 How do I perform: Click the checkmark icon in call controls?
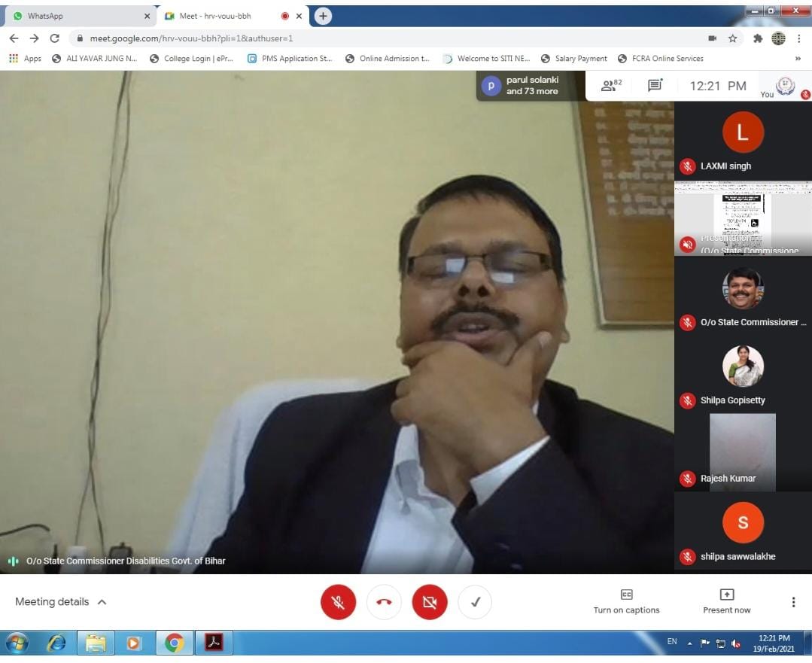click(x=475, y=602)
